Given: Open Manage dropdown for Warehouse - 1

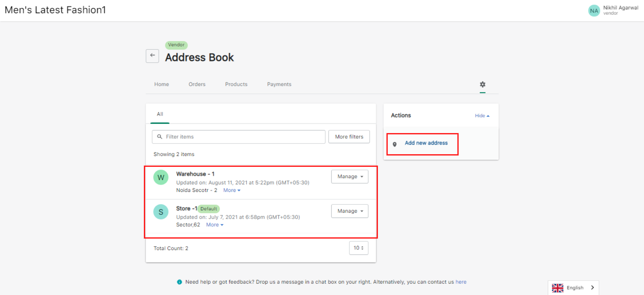Looking at the screenshot, I should (350, 176).
